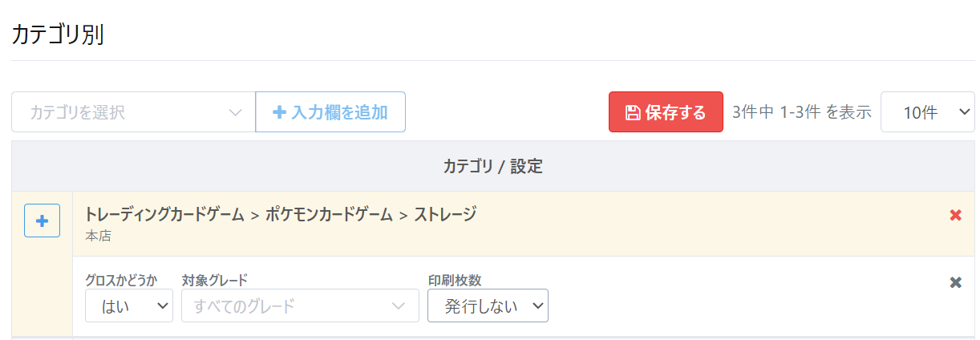Image resolution: width=980 pixels, height=340 pixels.
Task: Click the 本店 store label
Action: [x=98, y=236]
